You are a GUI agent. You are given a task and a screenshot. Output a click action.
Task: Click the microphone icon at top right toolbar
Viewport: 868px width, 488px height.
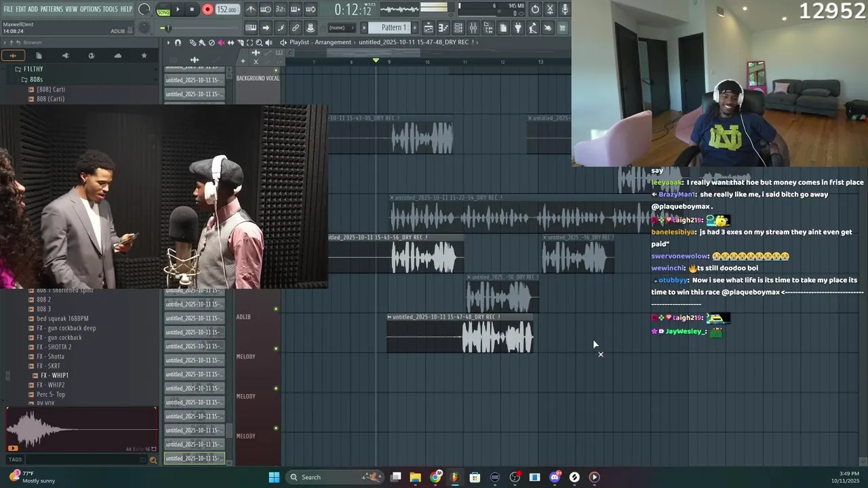coord(565,9)
